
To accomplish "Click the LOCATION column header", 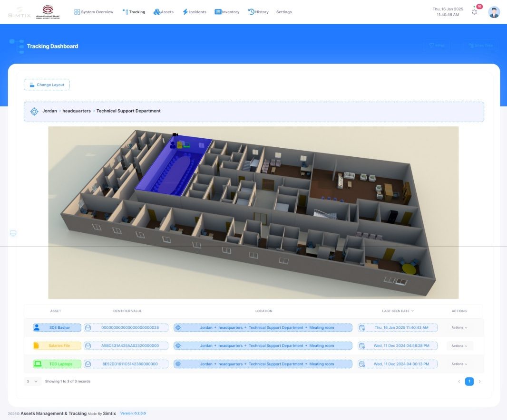I will point(264,311).
